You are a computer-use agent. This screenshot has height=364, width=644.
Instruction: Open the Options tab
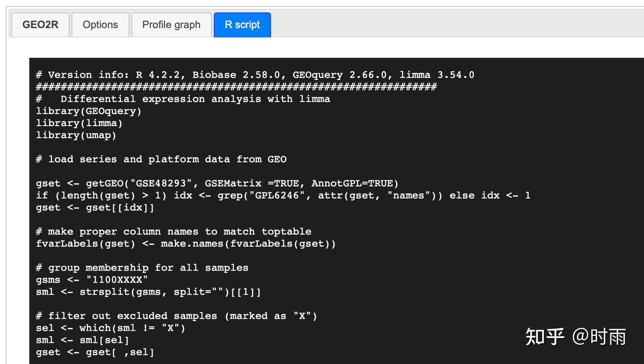[100, 25]
